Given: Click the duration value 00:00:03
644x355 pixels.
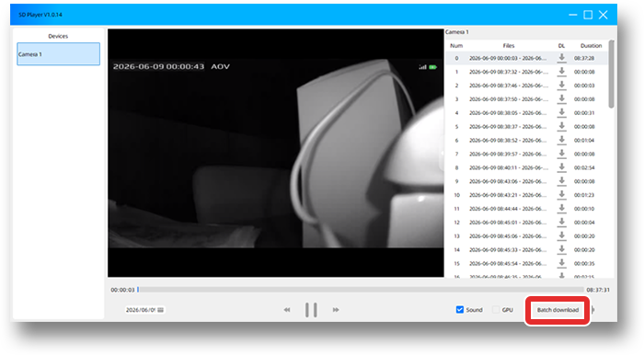Looking at the screenshot, I should tap(584, 86).
